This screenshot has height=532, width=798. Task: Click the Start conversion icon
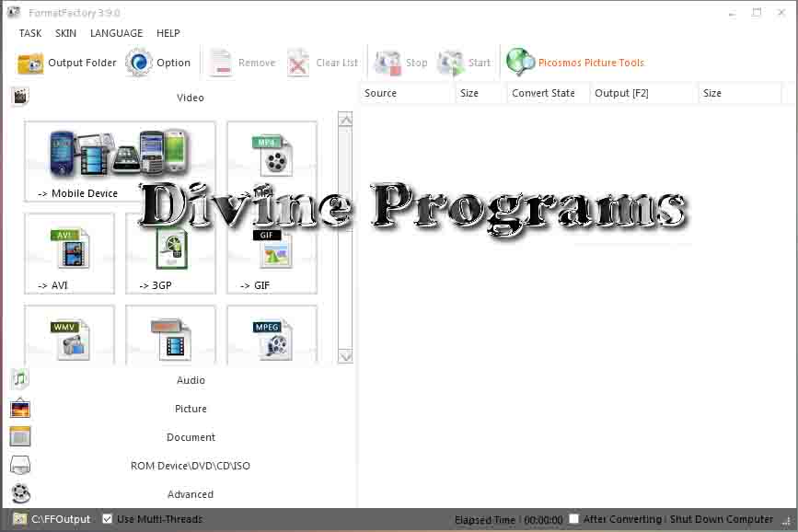pyautogui.click(x=451, y=64)
